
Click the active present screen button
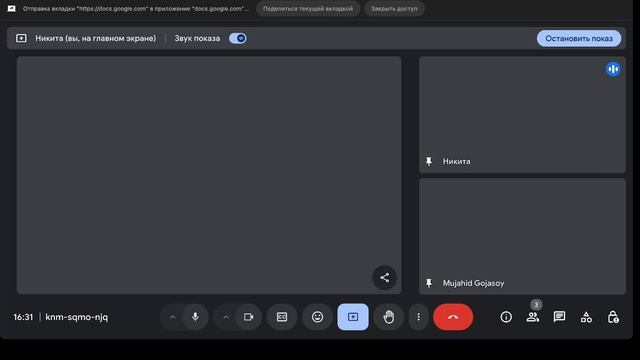click(353, 317)
